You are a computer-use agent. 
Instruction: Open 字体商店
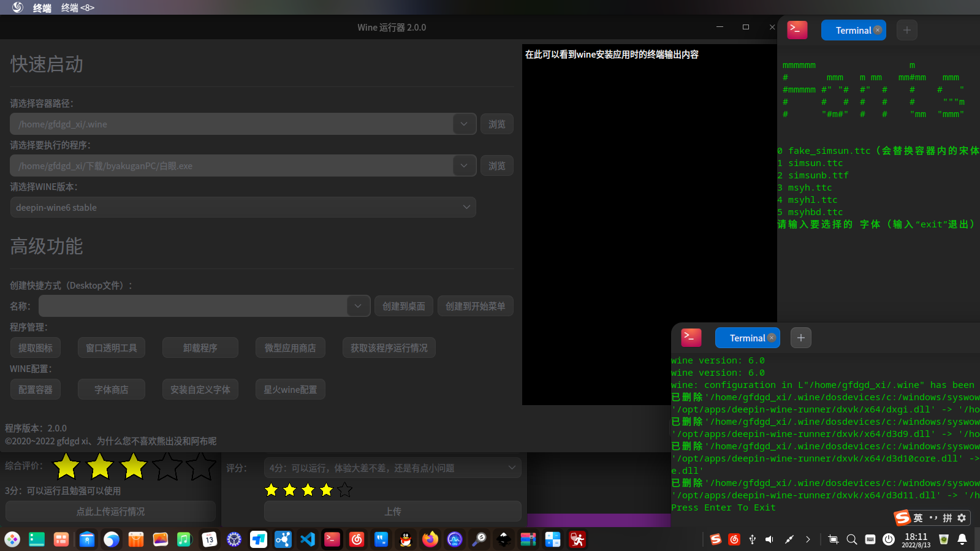[x=112, y=389]
